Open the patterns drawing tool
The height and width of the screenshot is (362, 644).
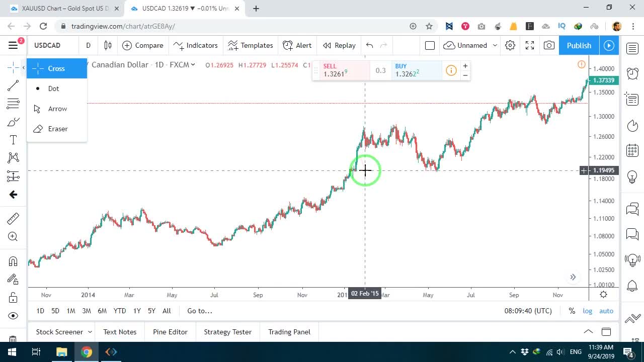click(13, 158)
